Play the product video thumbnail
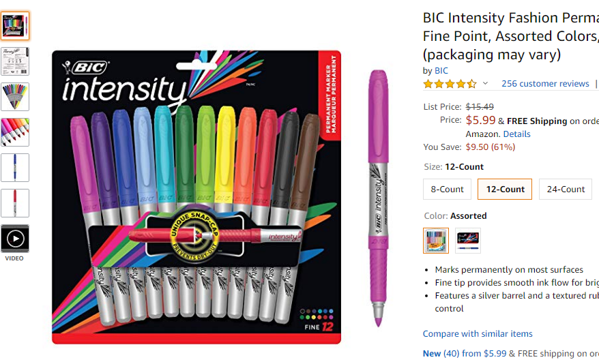 click(15, 239)
